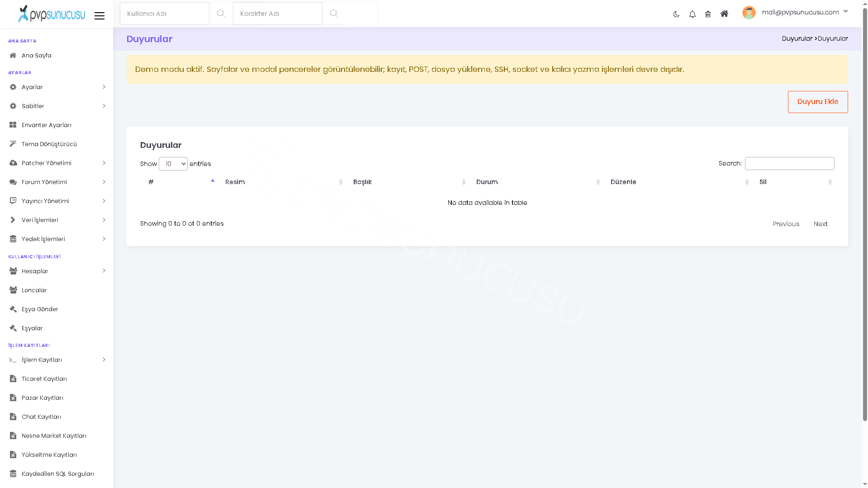Click the trash can icon in header
The width and height of the screenshot is (868, 488).
708,14
